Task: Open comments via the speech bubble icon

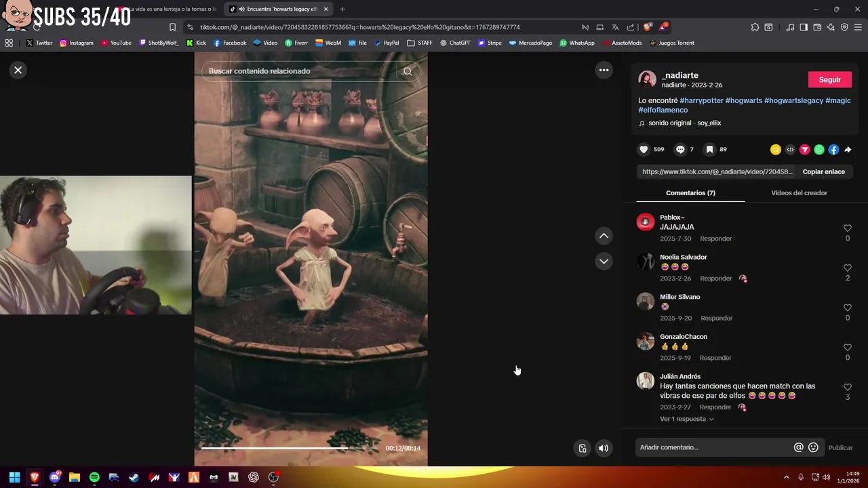Action: click(680, 150)
